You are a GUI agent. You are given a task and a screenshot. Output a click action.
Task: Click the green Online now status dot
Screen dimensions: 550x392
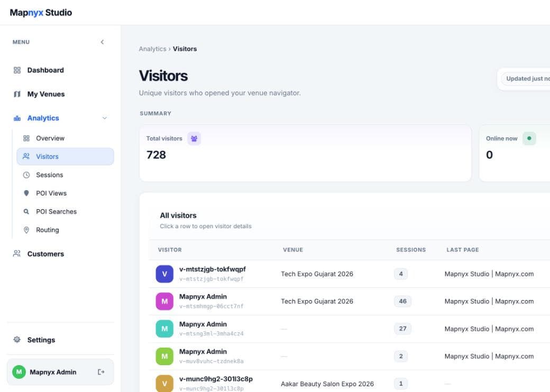pos(529,138)
